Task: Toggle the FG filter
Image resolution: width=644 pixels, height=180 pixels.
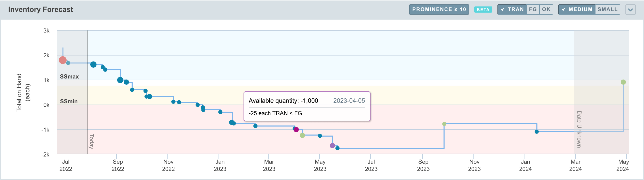Action: click(533, 10)
